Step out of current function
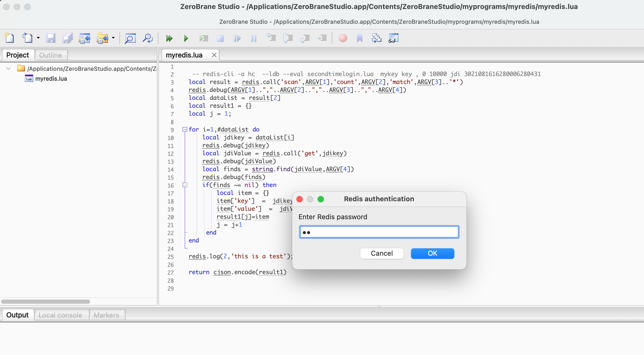 click(x=305, y=38)
